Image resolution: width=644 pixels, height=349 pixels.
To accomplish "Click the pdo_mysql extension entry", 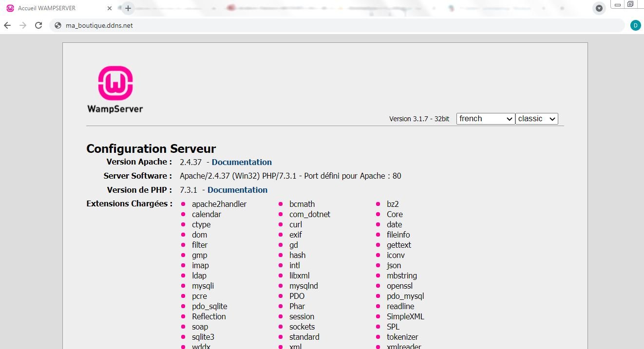I will coord(405,296).
